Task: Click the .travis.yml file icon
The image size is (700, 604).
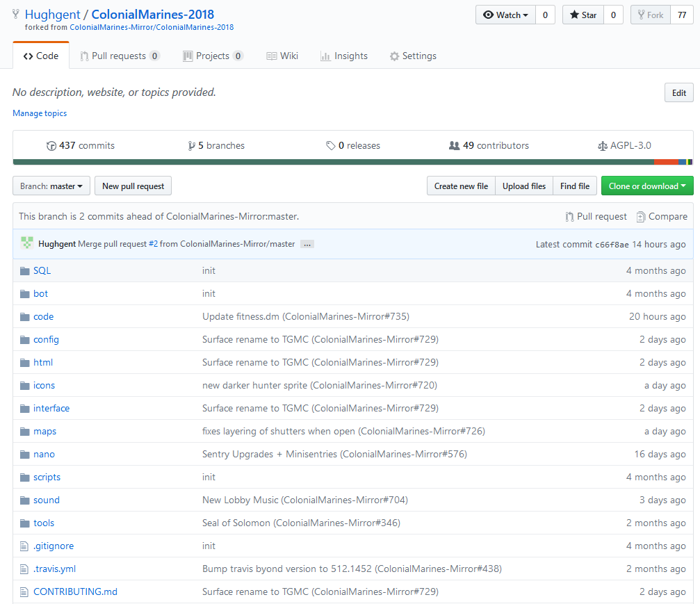Action: [x=24, y=569]
